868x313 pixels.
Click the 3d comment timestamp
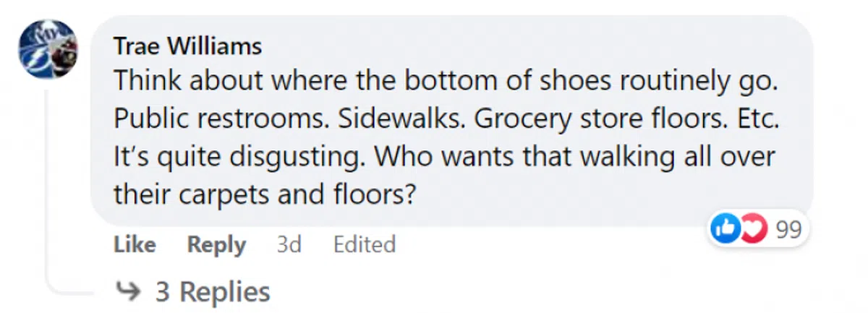289,245
